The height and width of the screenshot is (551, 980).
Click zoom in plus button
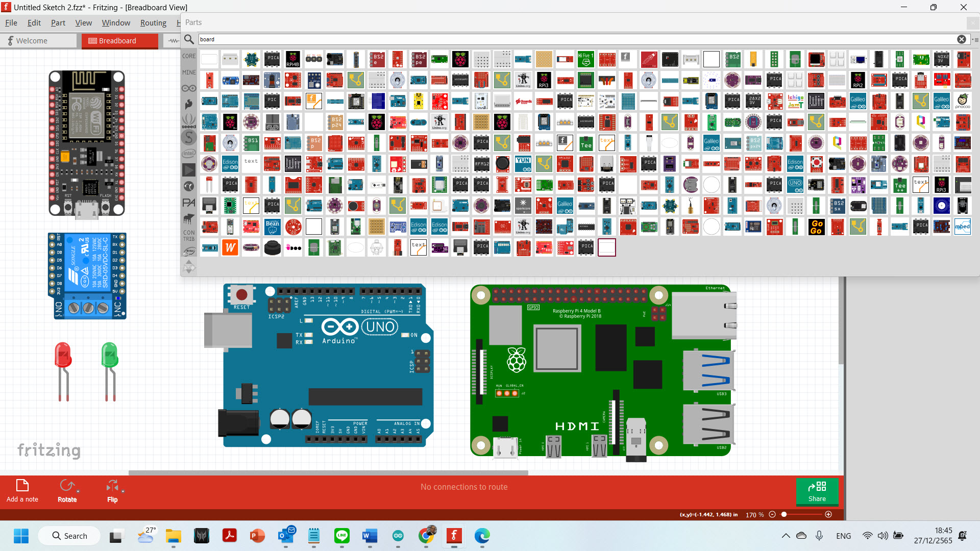coord(828,514)
